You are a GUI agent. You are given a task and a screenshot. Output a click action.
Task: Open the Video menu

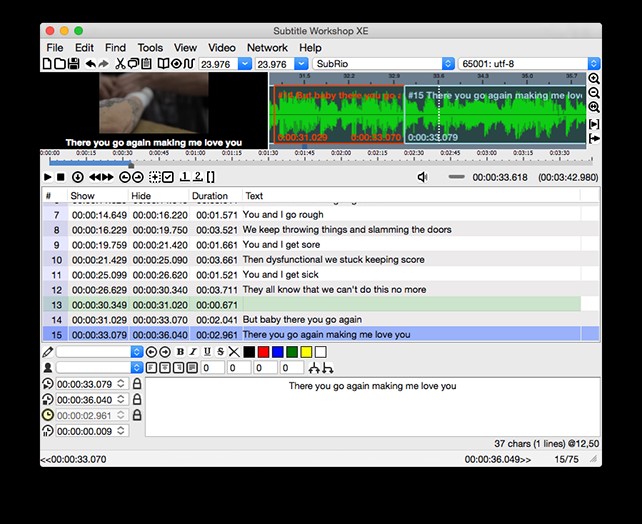[x=222, y=48]
